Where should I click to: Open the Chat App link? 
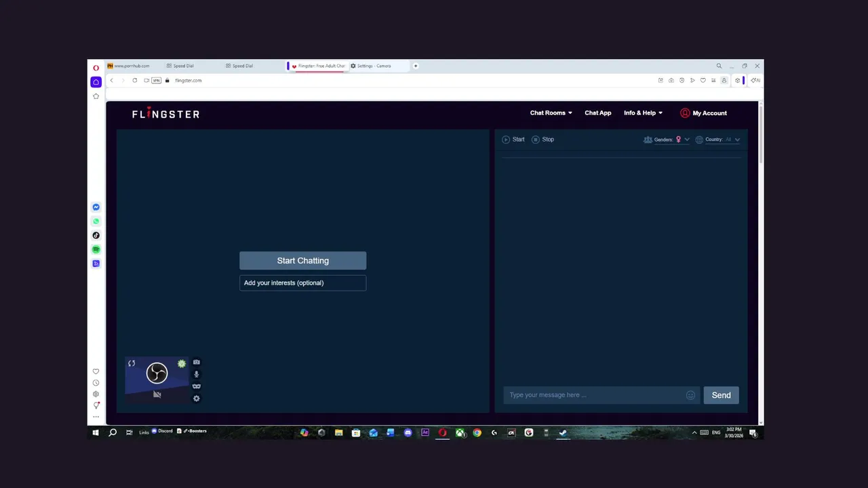coord(598,113)
